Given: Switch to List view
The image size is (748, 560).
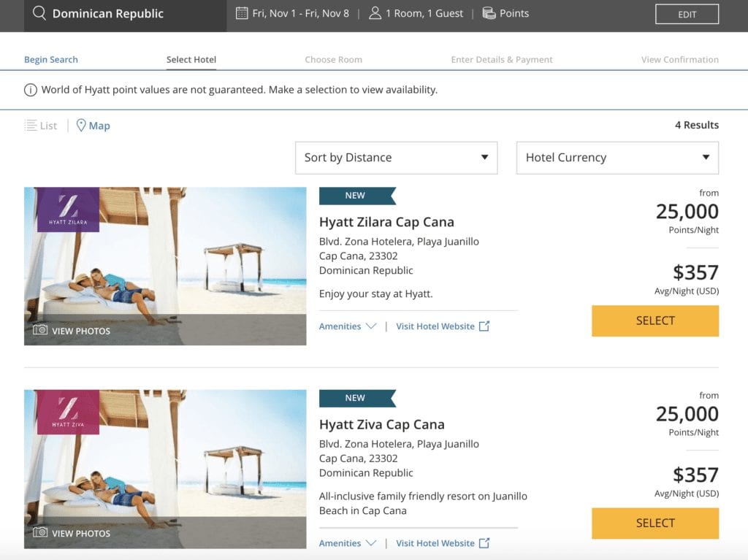Looking at the screenshot, I should pos(41,126).
